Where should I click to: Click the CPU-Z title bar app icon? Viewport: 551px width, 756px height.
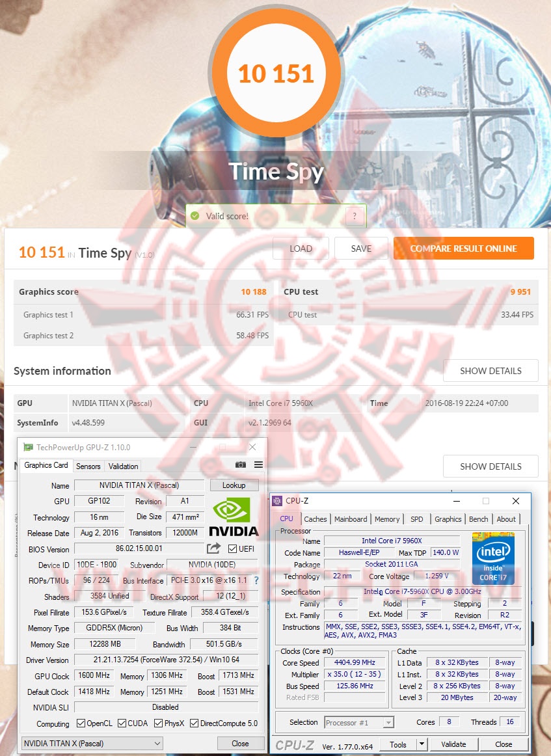point(277,501)
